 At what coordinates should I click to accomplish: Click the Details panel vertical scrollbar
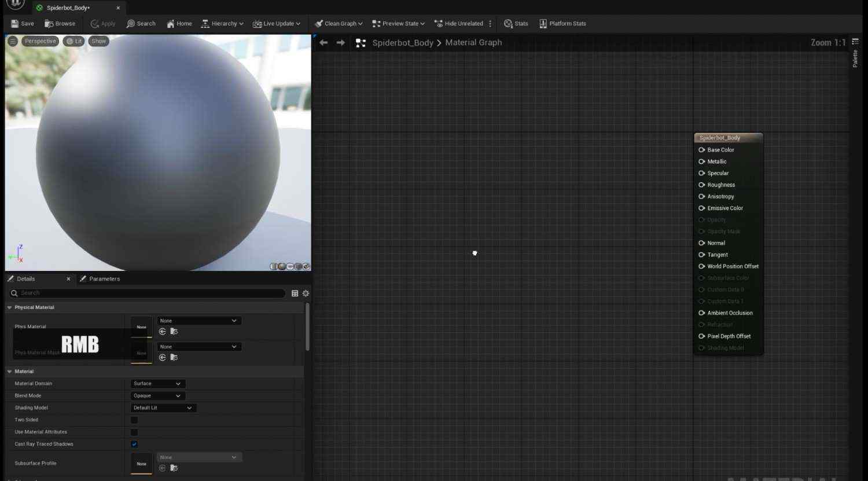307,327
